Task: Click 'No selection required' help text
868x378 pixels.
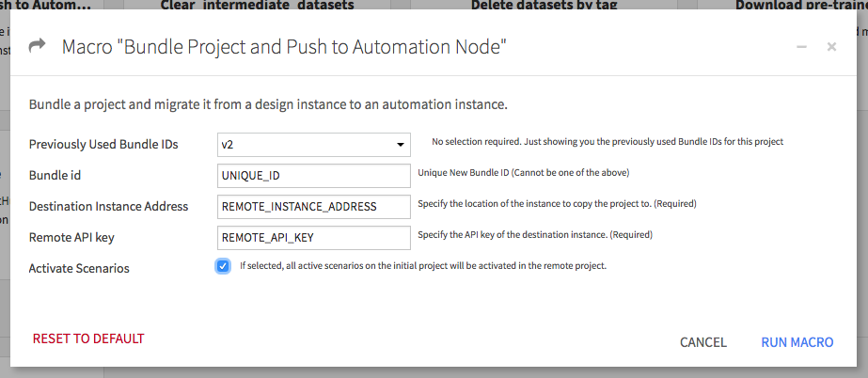Action: pyautogui.click(x=608, y=141)
